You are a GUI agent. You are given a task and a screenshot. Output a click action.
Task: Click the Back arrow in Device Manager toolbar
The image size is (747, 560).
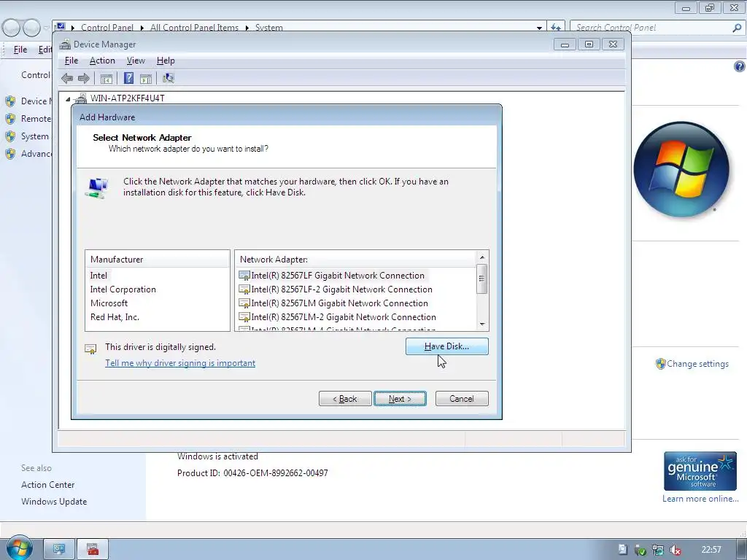tap(67, 79)
